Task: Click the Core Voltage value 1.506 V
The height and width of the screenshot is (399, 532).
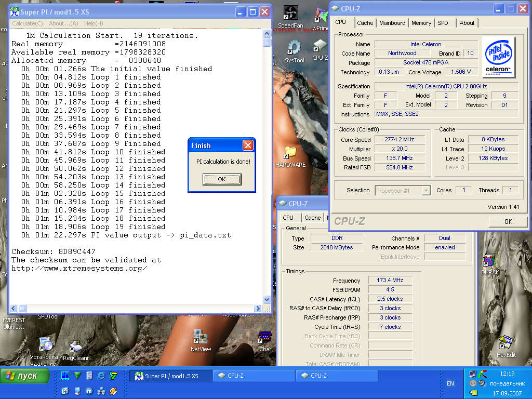Action: pyautogui.click(x=460, y=72)
